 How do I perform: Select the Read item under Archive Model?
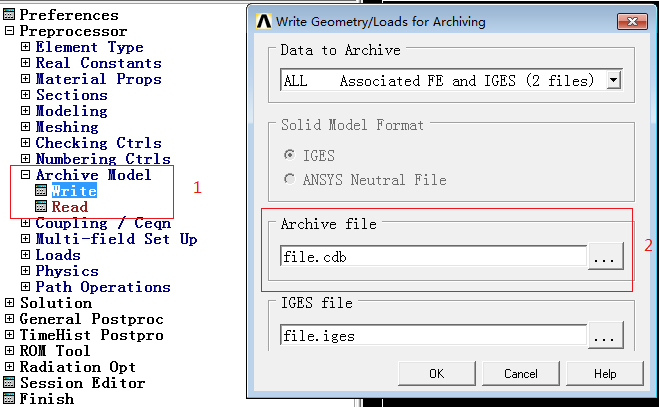70,206
